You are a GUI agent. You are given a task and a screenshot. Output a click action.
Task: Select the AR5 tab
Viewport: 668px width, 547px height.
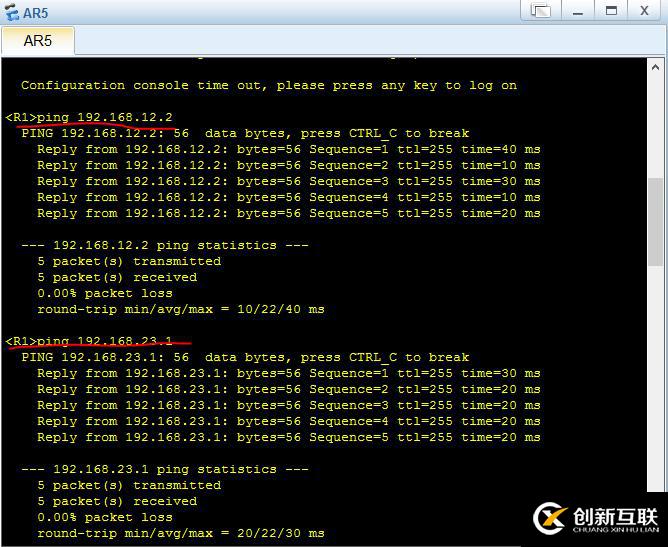38,41
